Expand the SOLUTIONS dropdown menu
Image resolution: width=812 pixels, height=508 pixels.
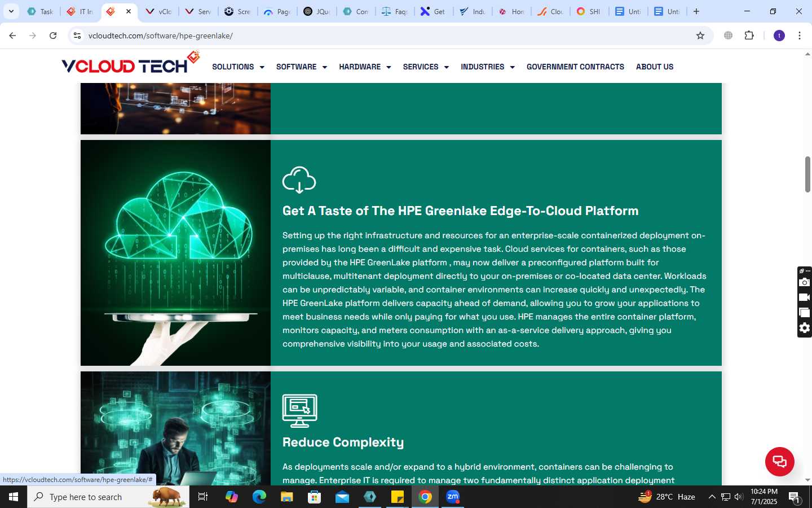(x=238, y=67)
